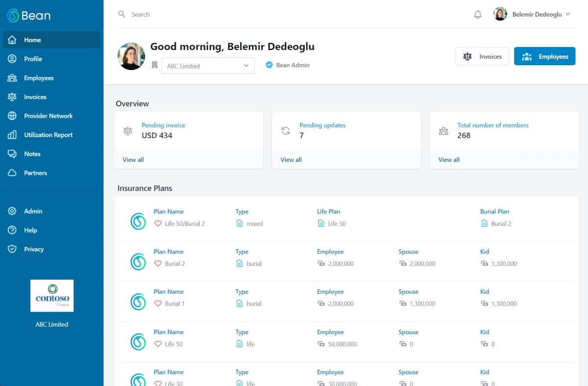Click the notification bell icon

(478, 15)
